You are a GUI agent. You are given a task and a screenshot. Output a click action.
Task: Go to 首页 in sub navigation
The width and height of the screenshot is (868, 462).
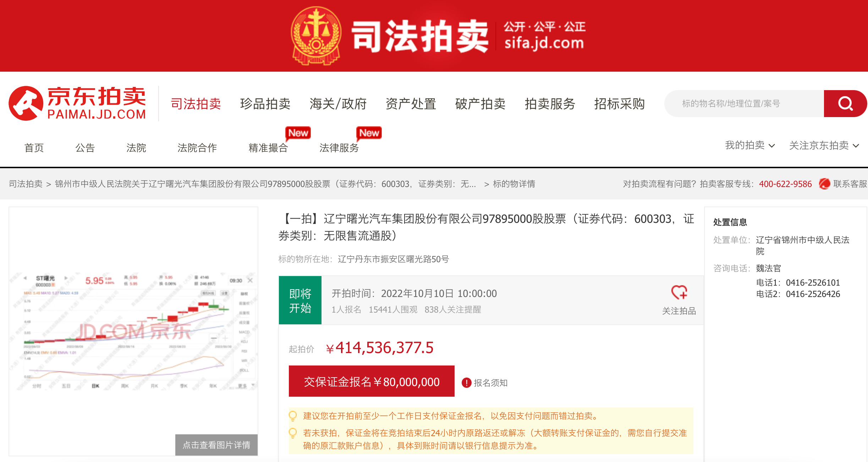tap(34, 148)
